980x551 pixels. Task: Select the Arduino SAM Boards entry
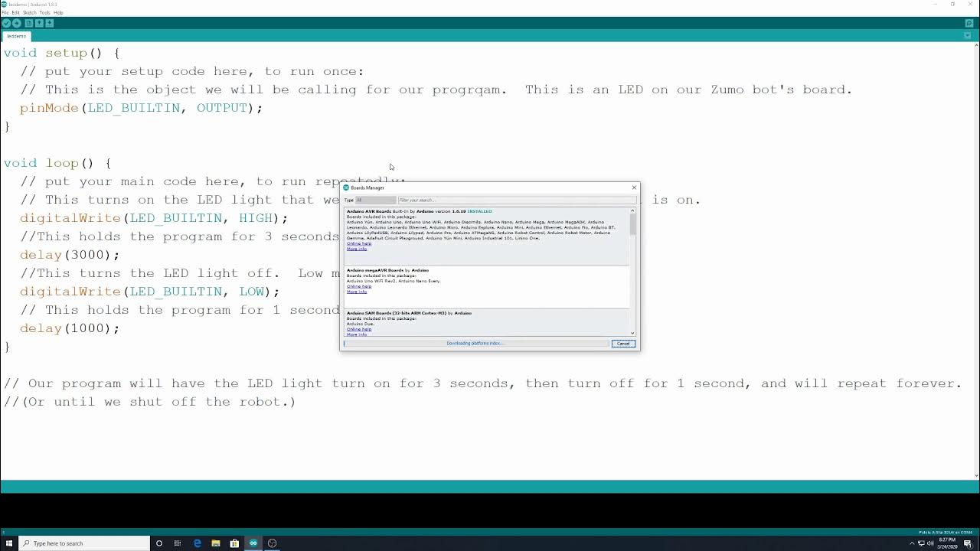pos(487,322)
